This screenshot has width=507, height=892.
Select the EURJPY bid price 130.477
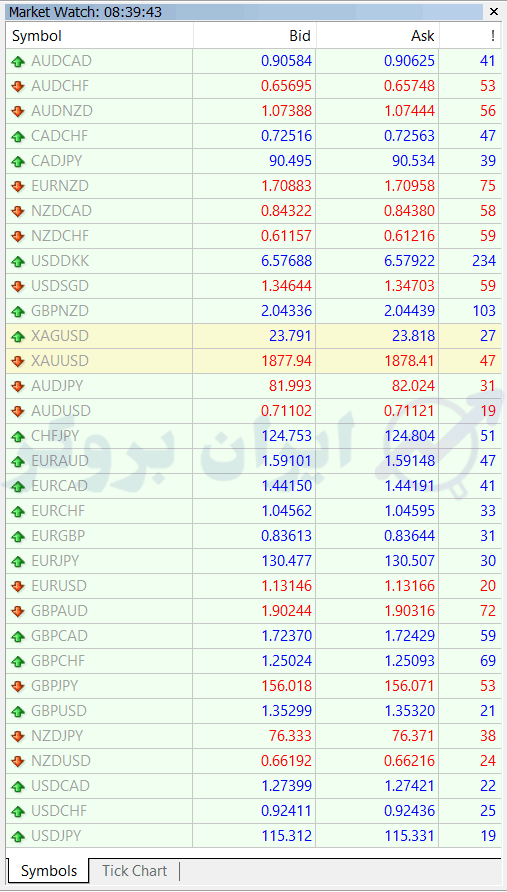point(287,561)
